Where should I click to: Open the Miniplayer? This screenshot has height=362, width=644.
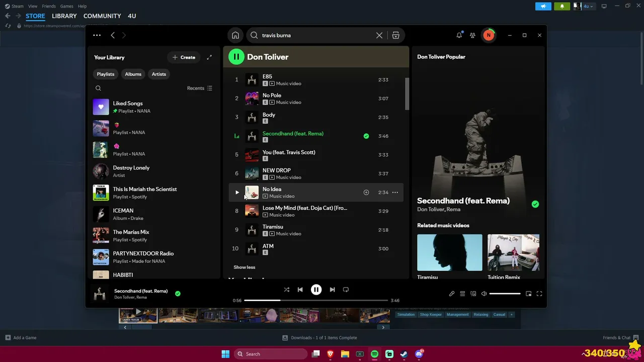pos(528,294)
